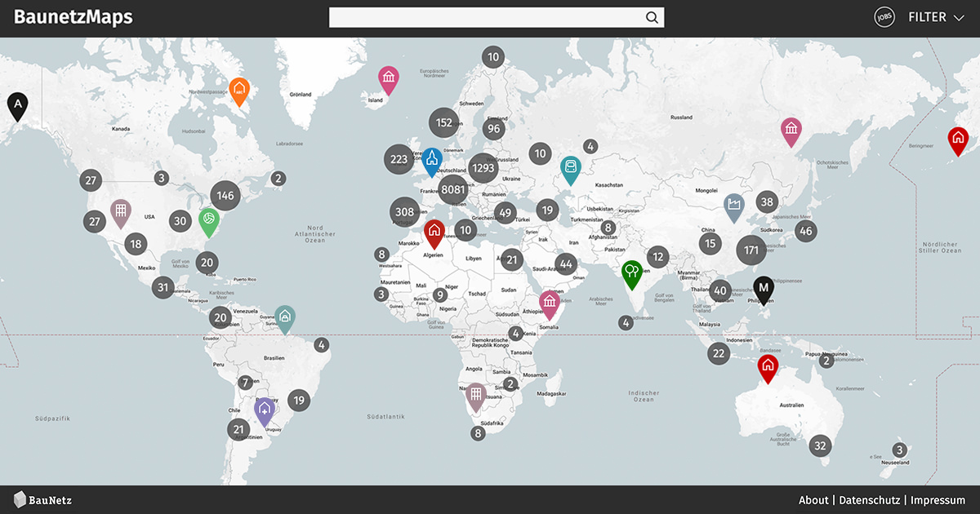
Task: Select the green sports ball pin in USA
Action: click(210, 220)
